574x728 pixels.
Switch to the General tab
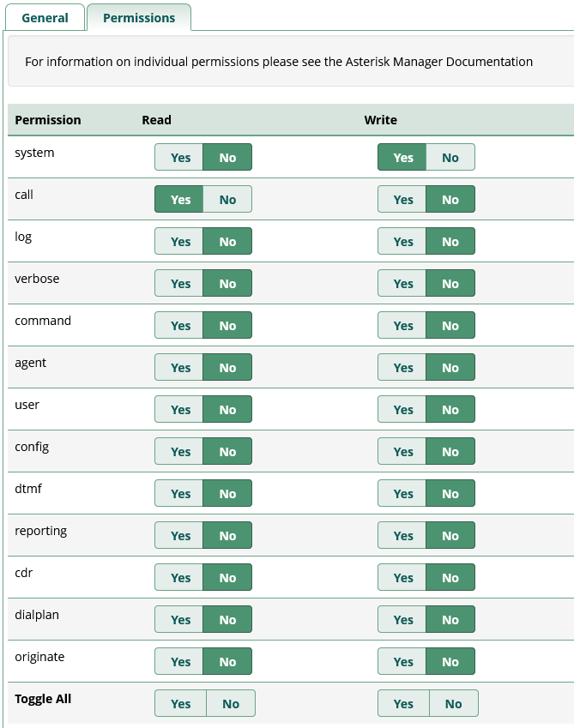(x=45, y=18)
